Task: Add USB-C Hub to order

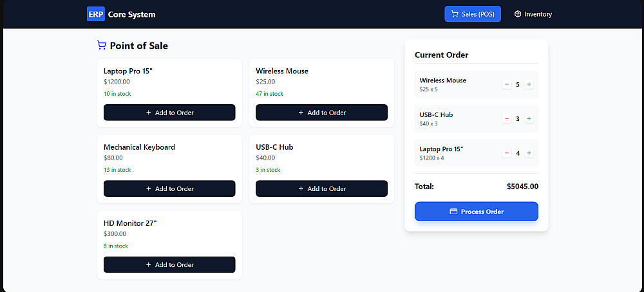Action: coord(321,188)
